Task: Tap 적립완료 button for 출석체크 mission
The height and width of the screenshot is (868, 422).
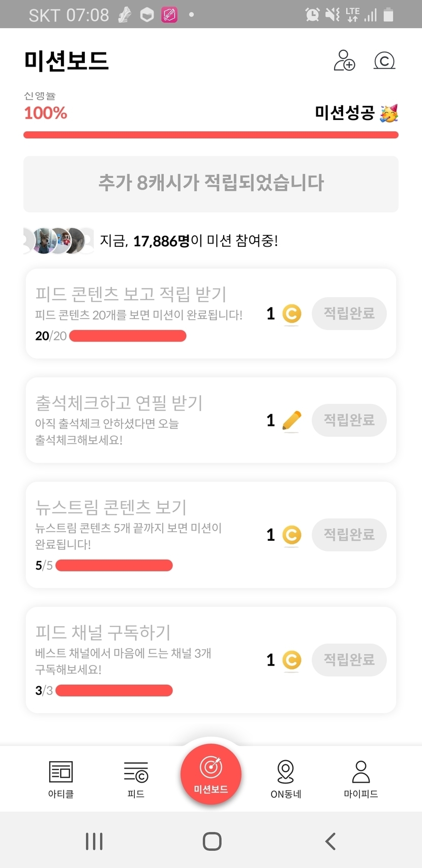Action: click(x=349, y=420)
